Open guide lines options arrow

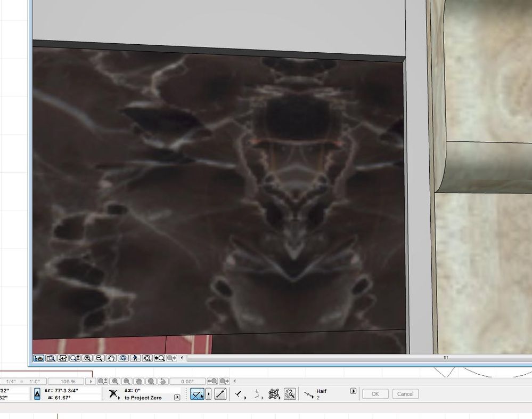(208, 394)
